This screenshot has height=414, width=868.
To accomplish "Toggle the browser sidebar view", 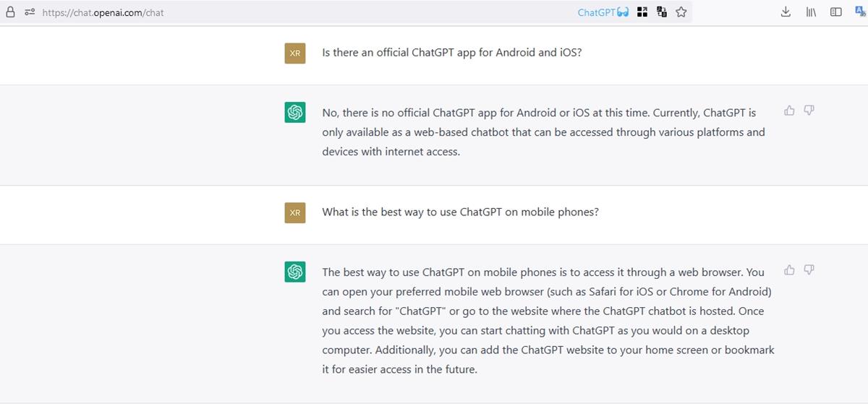I will [x=836, y=12].
